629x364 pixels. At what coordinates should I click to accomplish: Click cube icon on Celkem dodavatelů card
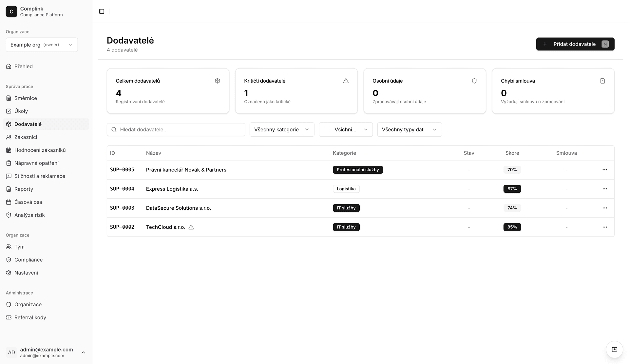pyautogui.click(x=218, y=81)
